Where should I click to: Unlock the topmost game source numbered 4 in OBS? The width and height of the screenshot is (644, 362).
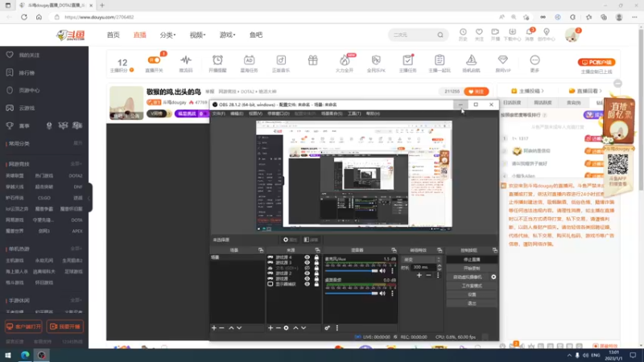316,257
